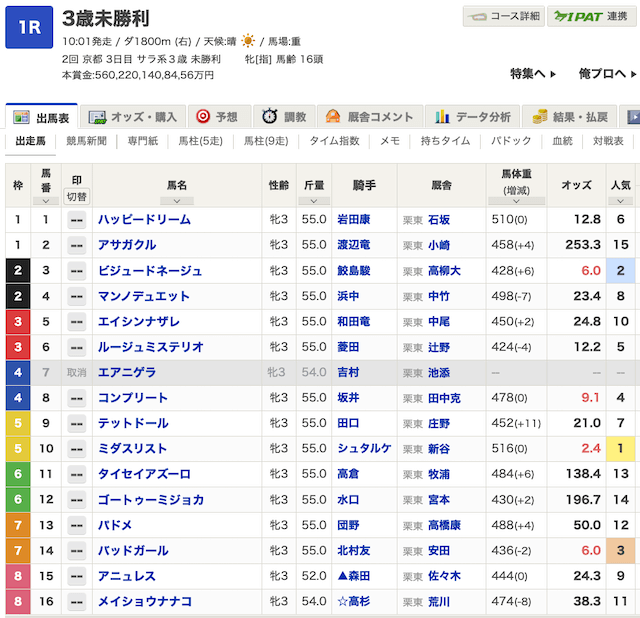640x618 pixels.
Task: Select the 馬柱(5走) sub-tab
Action: [200, 141]
